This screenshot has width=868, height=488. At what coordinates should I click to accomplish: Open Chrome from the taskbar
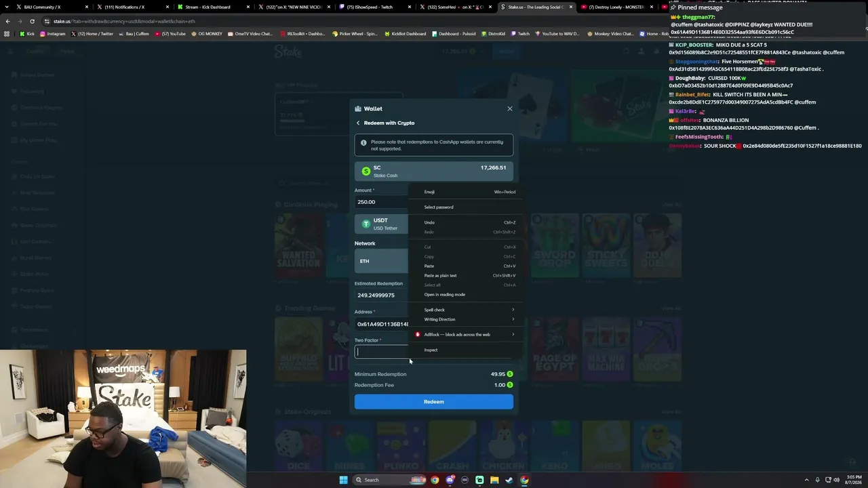click(435, 480)
